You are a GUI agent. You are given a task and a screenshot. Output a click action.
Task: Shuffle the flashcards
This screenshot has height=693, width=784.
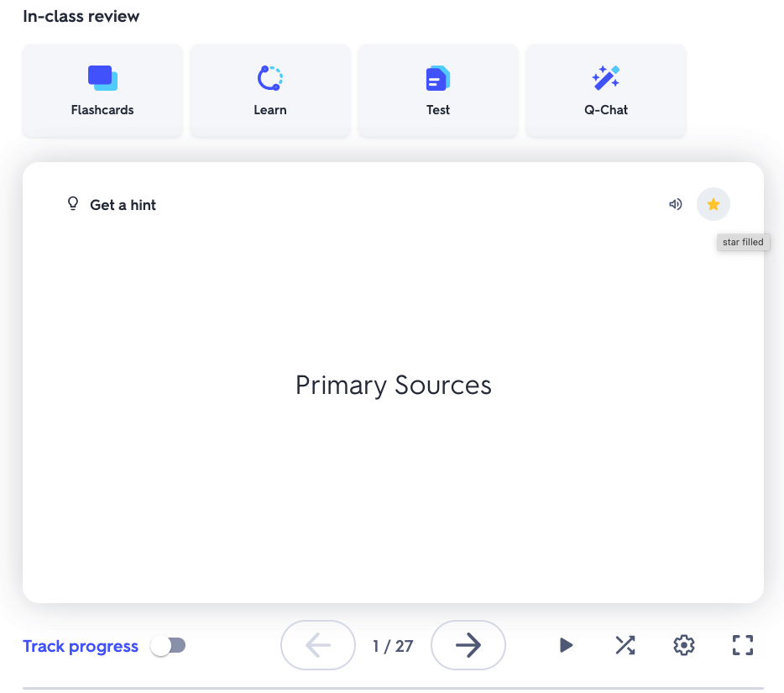coord(625,645)
